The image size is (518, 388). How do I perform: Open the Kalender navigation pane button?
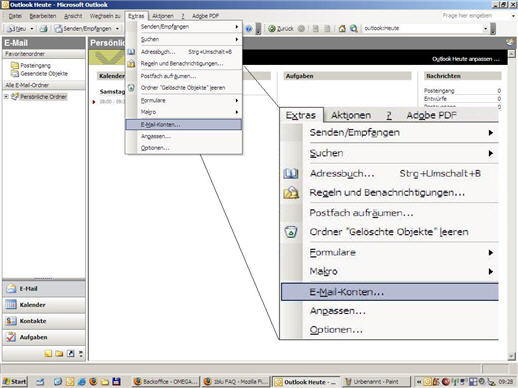(x=44, y=305)
